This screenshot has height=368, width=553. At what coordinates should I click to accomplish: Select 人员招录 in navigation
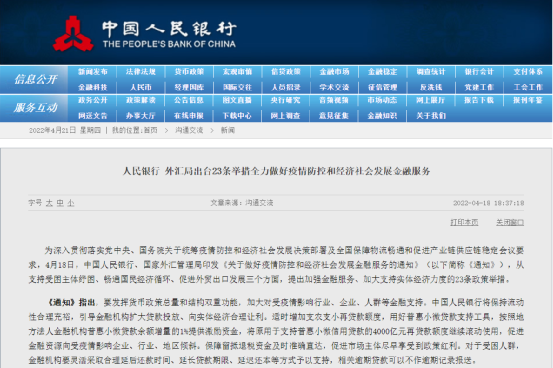(x=286, y=87)
